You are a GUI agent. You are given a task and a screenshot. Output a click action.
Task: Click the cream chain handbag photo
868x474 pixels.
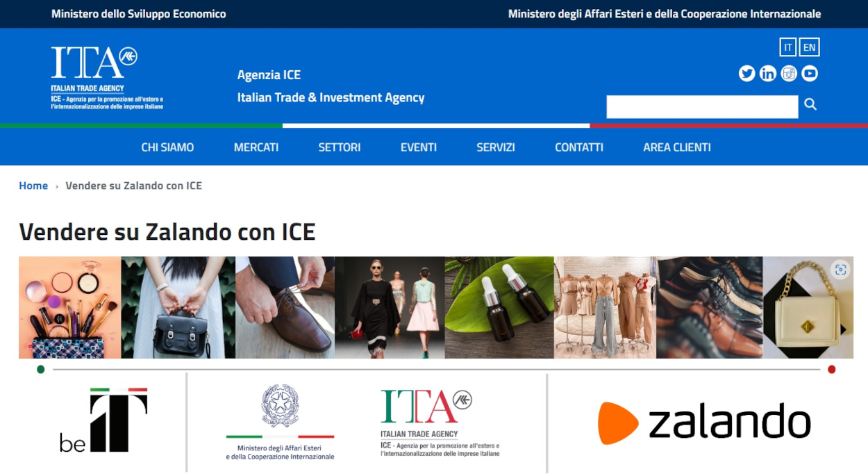pyautogui.click(x=808, y=308)
